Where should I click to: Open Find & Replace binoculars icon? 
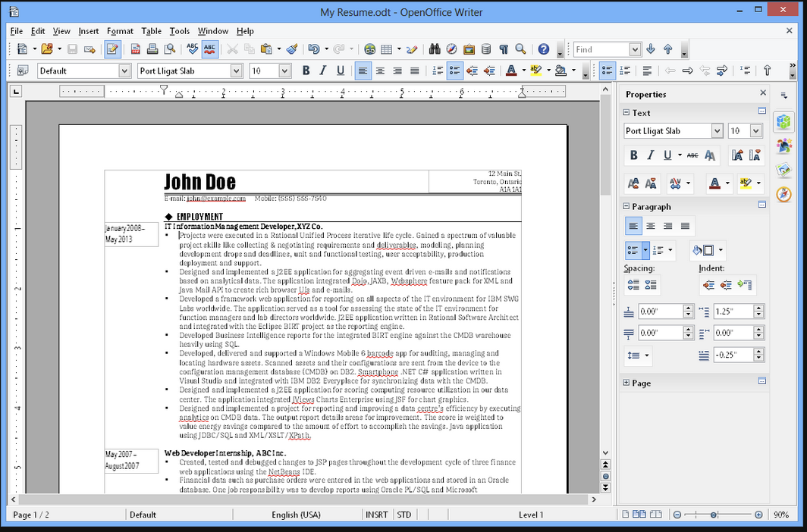click(435, 49)
